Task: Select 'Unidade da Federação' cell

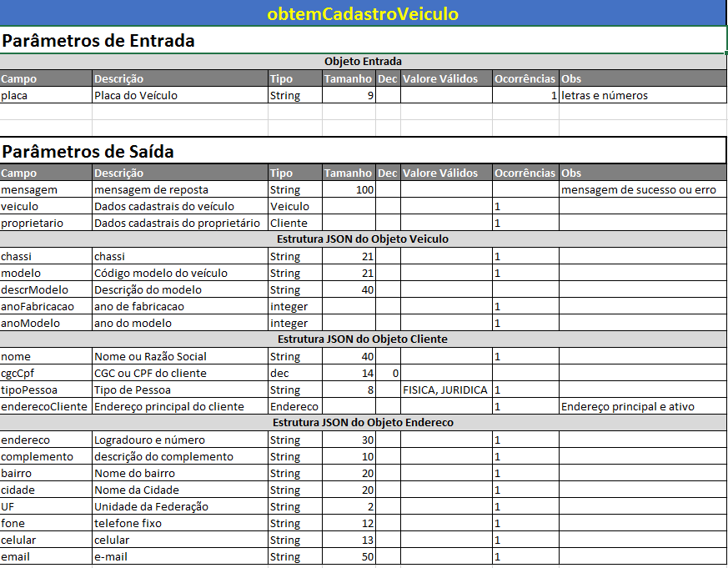Action: pos(180,507)
